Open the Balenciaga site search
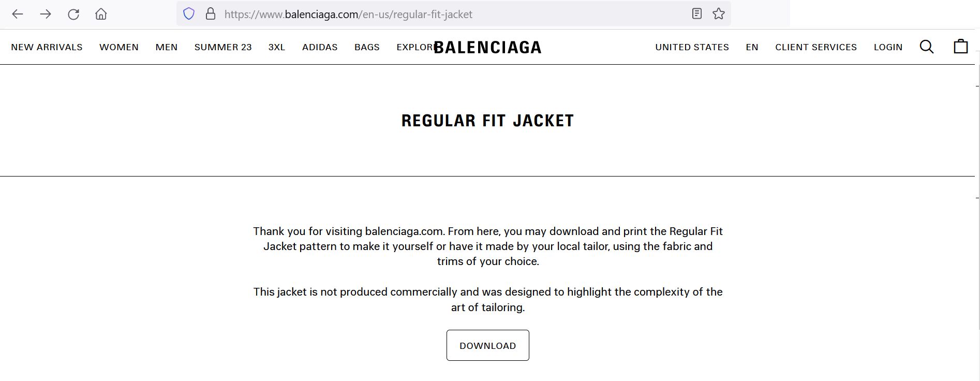980x381 pixels. pyautogui.click(x=926, y=47)
